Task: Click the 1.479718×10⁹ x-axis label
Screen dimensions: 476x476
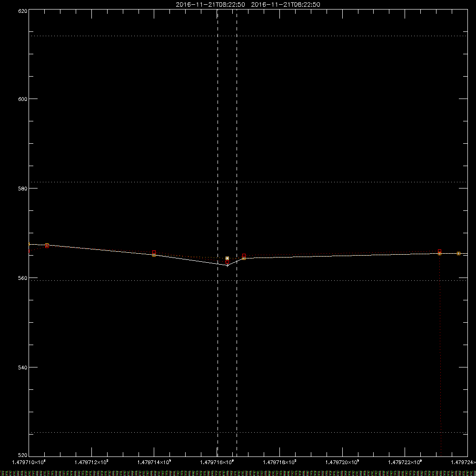Action: click(279, 462)
